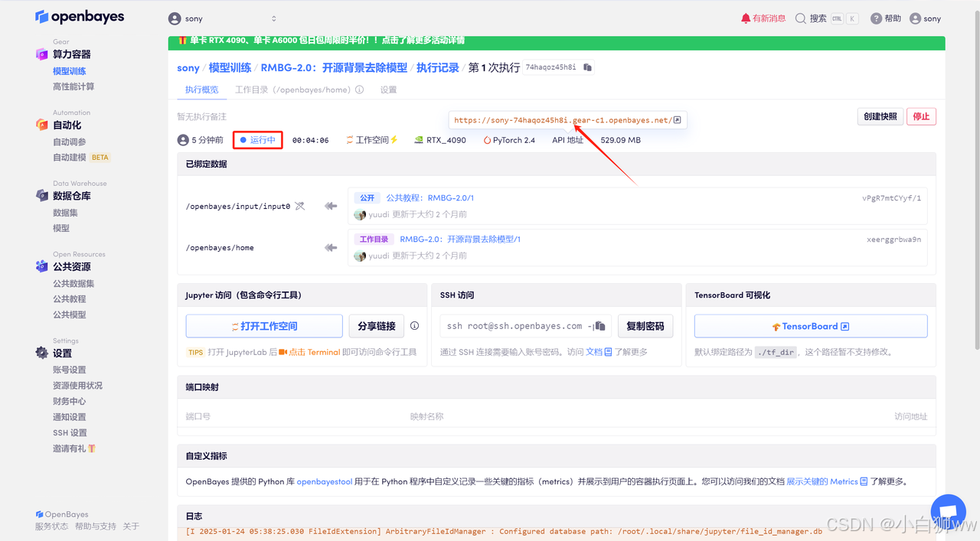Click the 搜索 search box
The height and width of the screenshot is (541, 980).
click(x=826, y=18)
